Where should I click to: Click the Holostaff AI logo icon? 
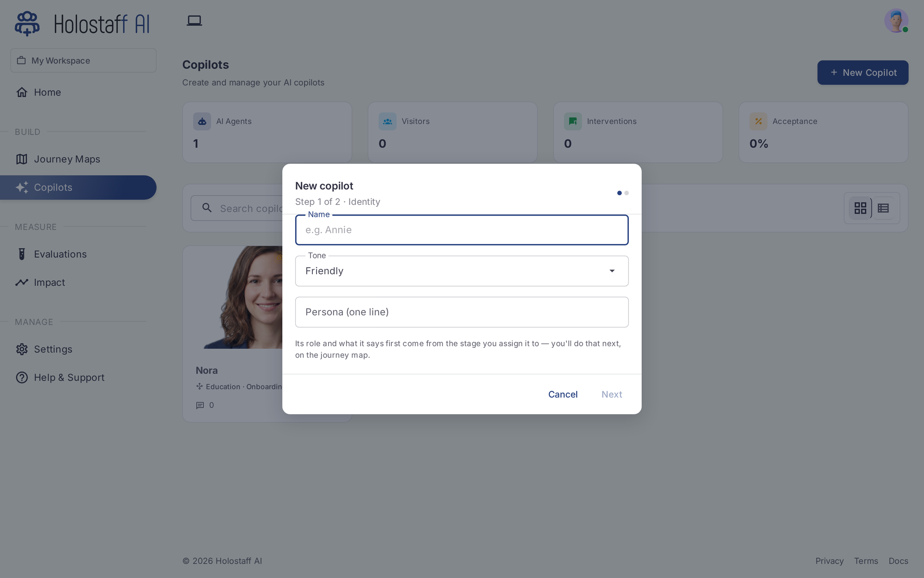click(x=27, y=24)
